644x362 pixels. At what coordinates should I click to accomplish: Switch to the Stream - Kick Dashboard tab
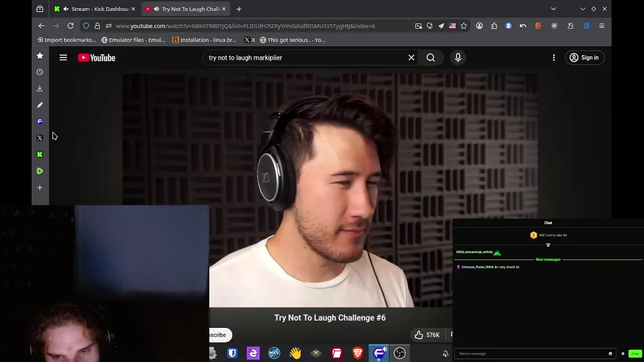95,9
